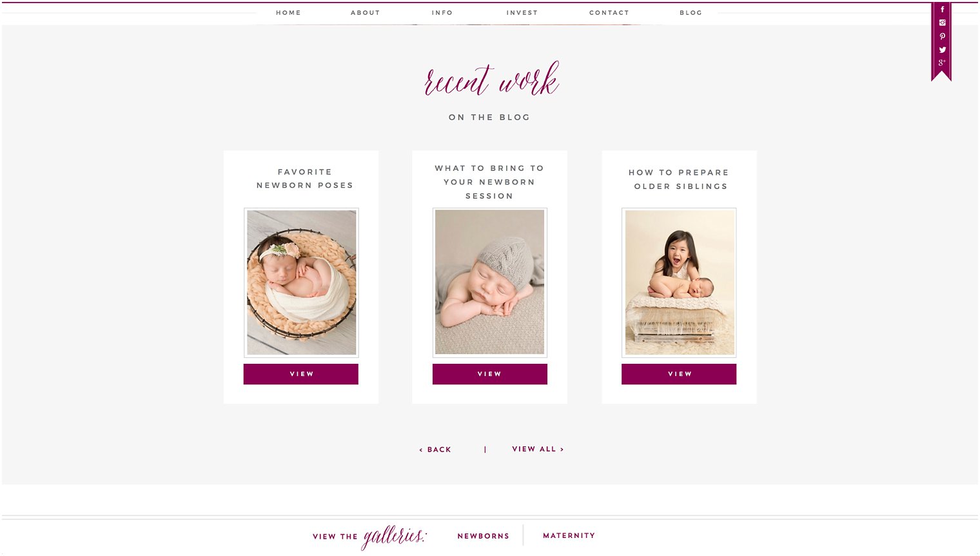Image resolution: width=980 pixels, height=556 pixels.
Task: Open the Facebook social icon
Action: pyautogui.click(x=942, y=10)
